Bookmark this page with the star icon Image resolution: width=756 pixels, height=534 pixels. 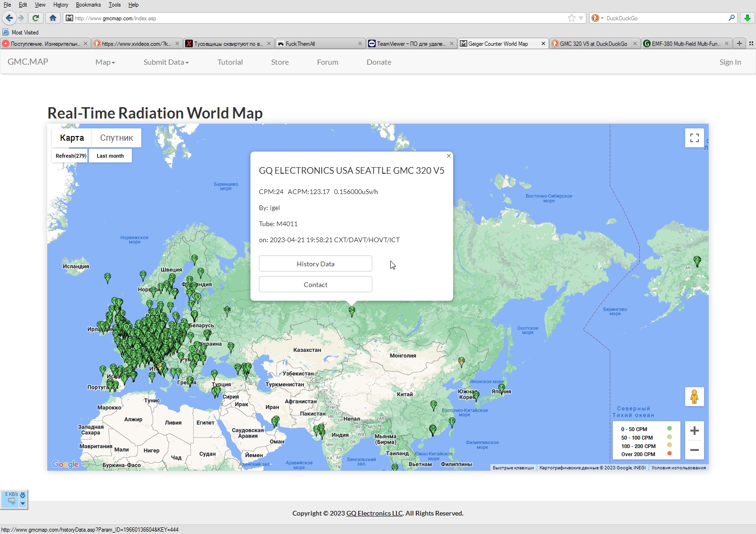(572, 18)
